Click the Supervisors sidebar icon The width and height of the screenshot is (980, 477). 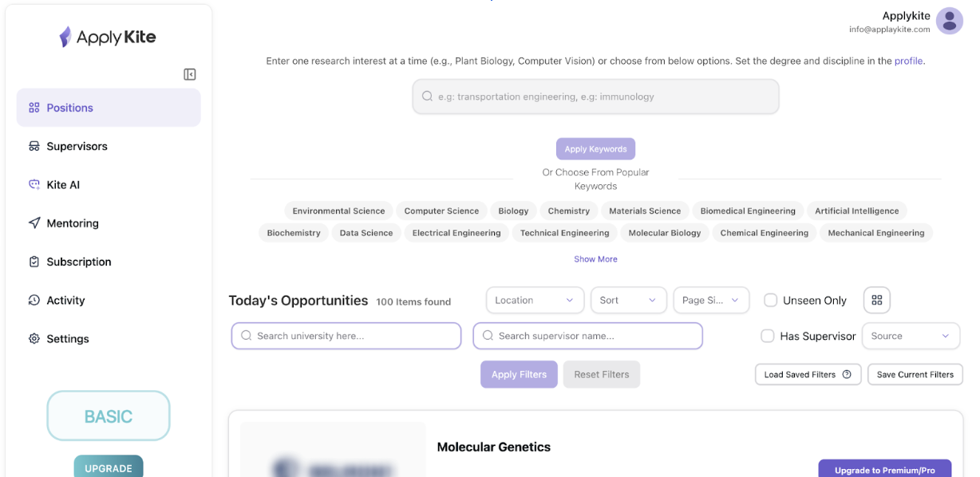(x=34, y=146)
